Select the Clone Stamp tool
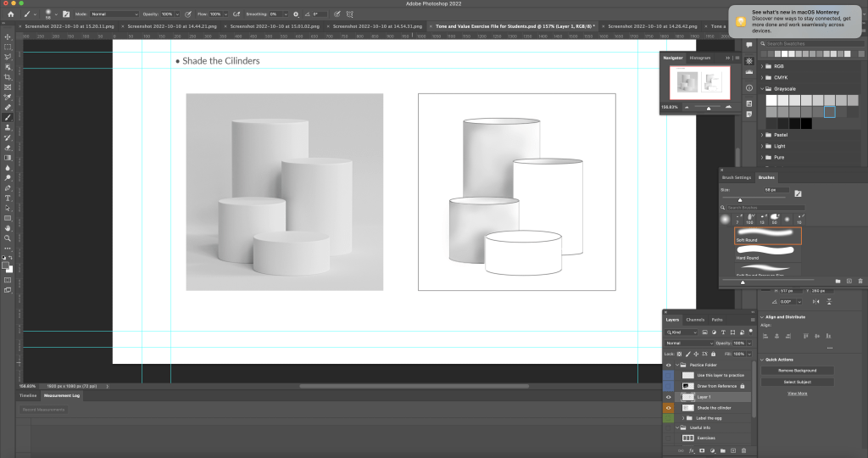This screenshot has width=868, height=458. (x=8, y=127)
